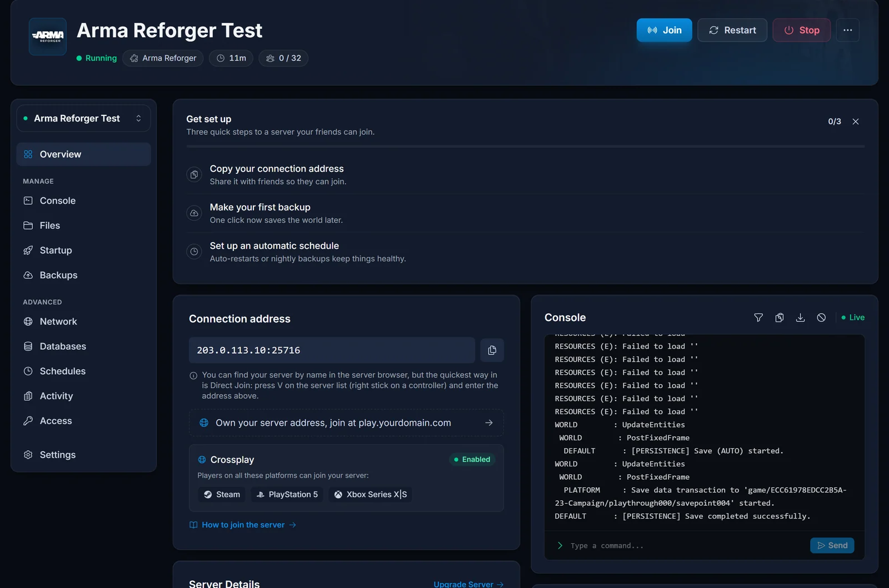Open the Databases page
The height and width of the screenshot is (588, 889).
[x=83, y=346]
